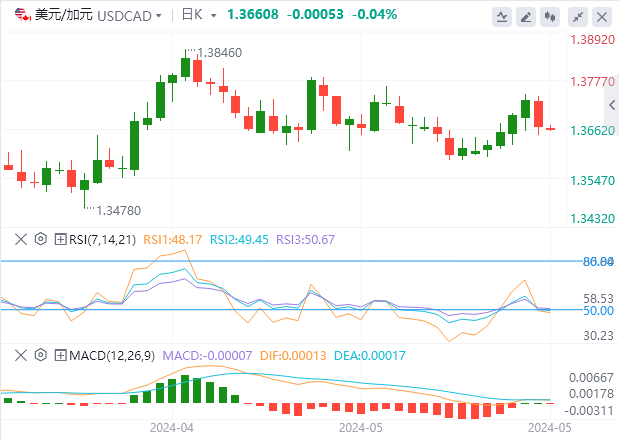Collapse chart with shrink arrows icon

coord(578,17)
